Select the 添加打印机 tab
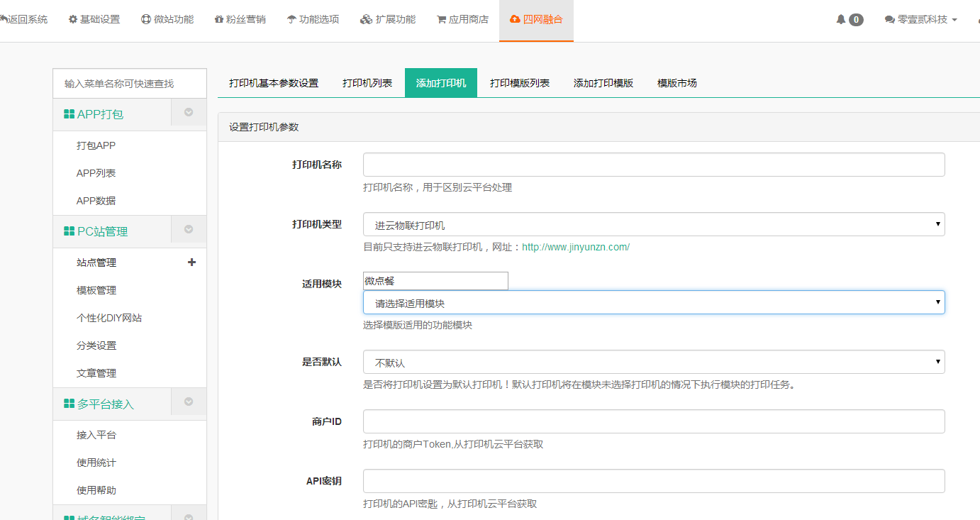Viewport: 980px width, 520px height. pyautogui.click(x=441, y=83)
